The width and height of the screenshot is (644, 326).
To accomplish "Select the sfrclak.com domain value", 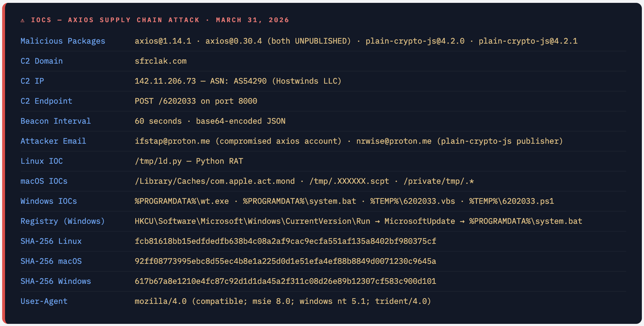I will click(160, 61).
